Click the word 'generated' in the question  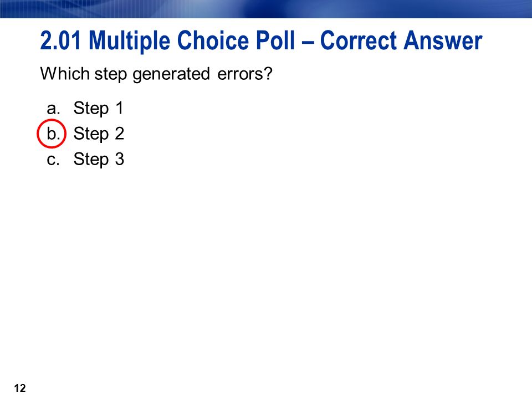pyautogui.click(x=171, y=74)
